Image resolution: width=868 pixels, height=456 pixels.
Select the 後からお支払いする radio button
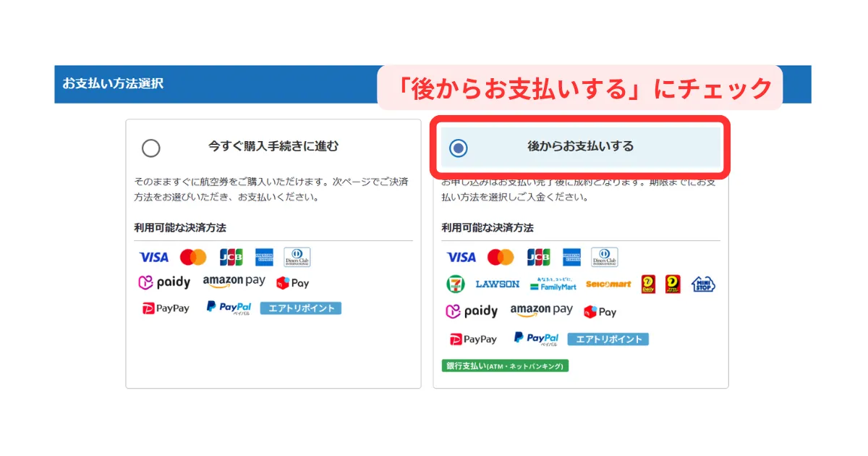(x=458, y=148)
